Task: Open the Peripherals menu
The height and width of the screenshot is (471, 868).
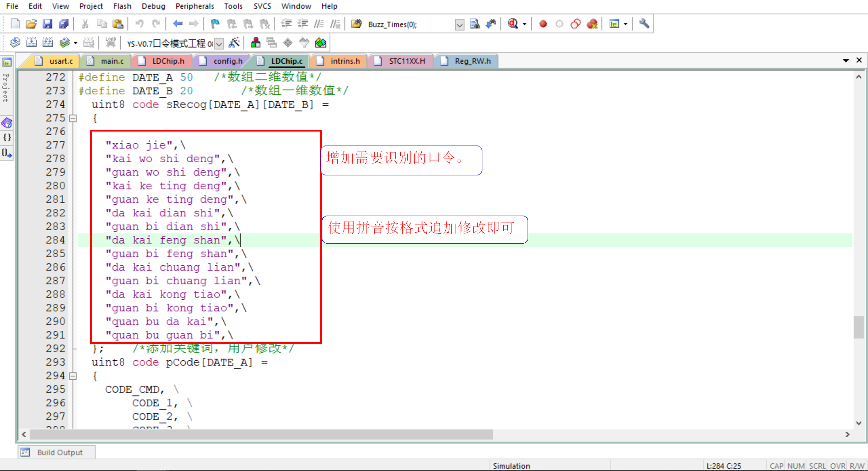Action: click(194, 6)
